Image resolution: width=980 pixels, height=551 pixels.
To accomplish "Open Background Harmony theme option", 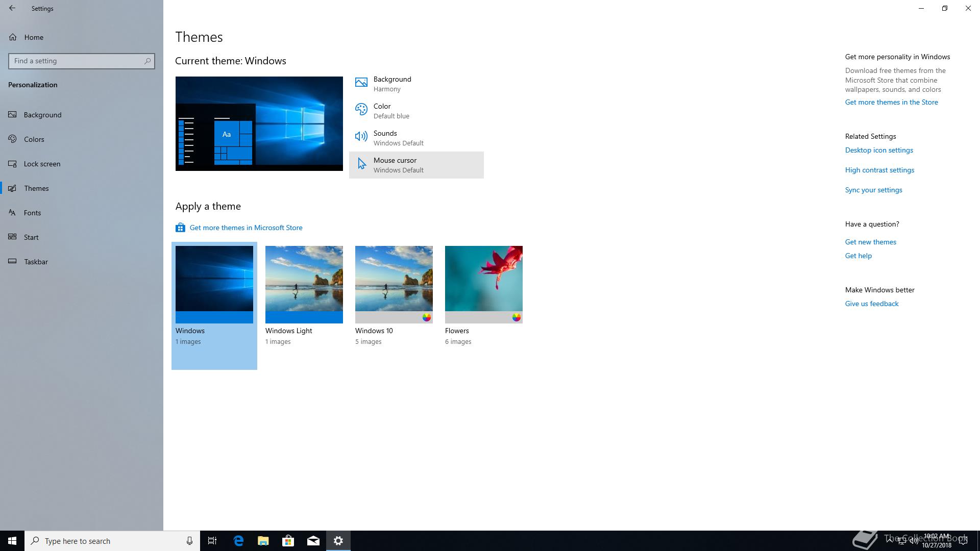I will pyautogui.click(x=416, y=84).
